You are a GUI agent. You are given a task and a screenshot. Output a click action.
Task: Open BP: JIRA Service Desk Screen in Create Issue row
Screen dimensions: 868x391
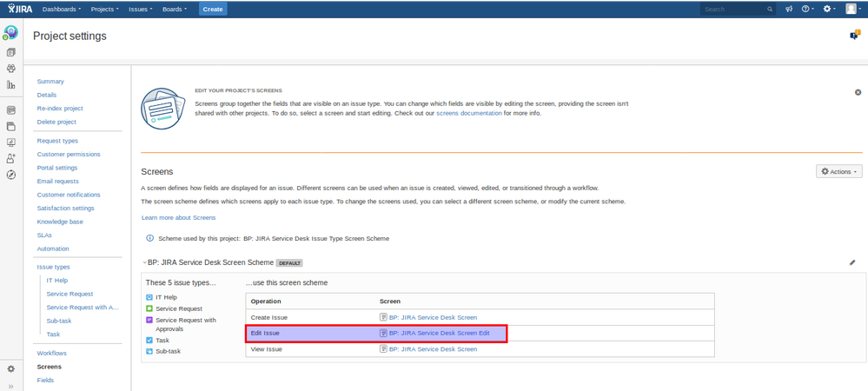(x=433, y=317)
